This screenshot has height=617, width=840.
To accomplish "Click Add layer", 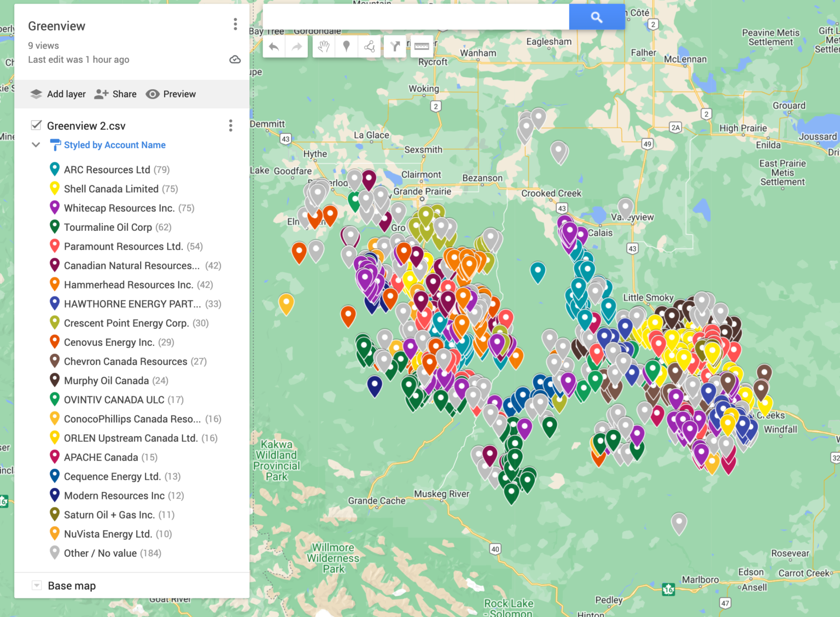I will coord(57,94).
